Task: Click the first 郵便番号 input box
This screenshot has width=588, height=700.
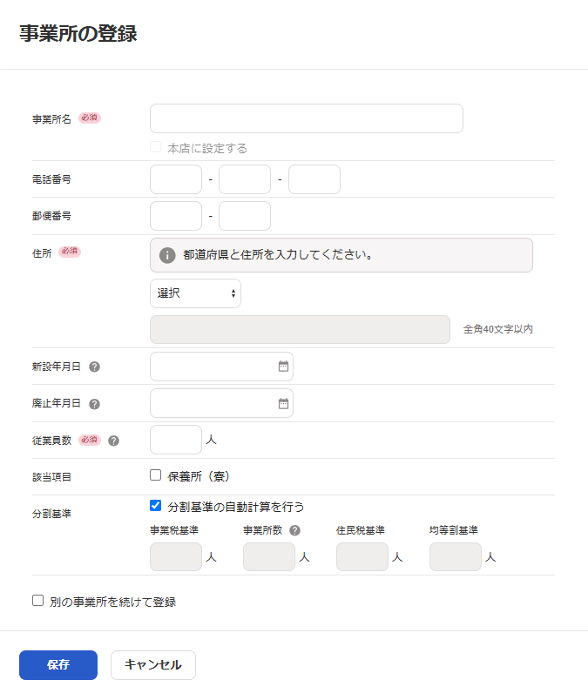Action: click(x=176, y=216)
